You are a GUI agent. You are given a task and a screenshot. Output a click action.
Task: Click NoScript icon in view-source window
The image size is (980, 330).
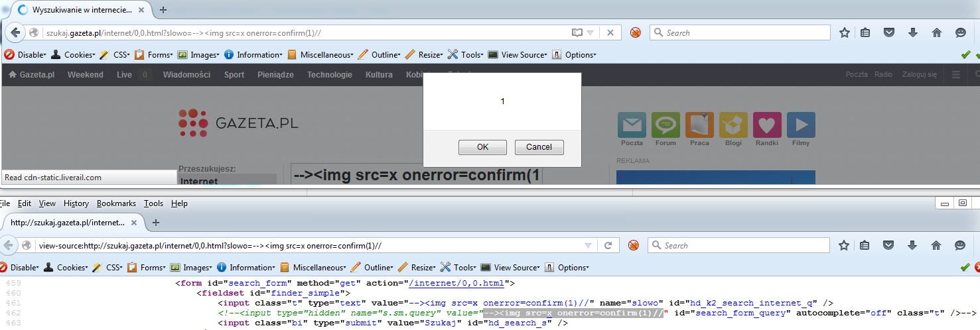[x=633, y=245]
